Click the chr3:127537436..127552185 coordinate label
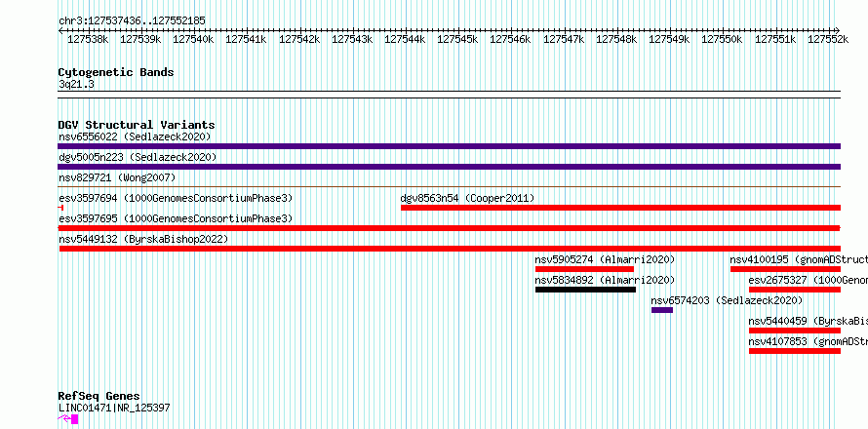Viewport: 868px width, 429px height. coord(132,21)
